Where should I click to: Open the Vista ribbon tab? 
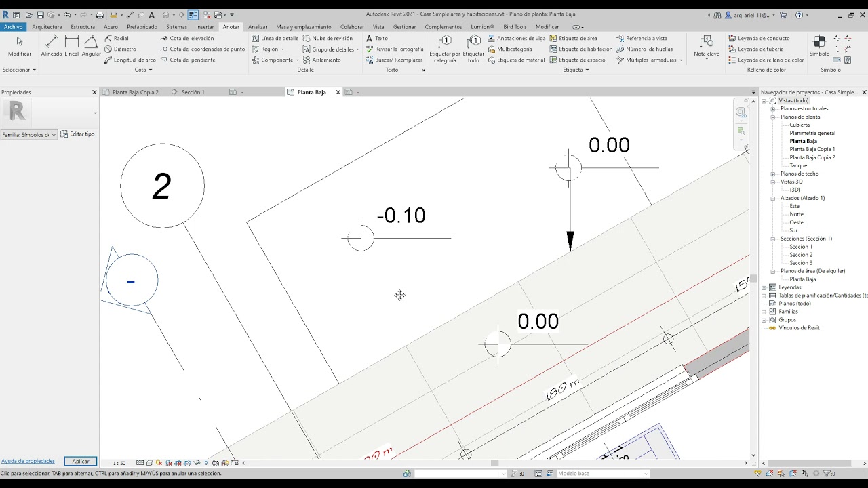[x=378, y=27]
